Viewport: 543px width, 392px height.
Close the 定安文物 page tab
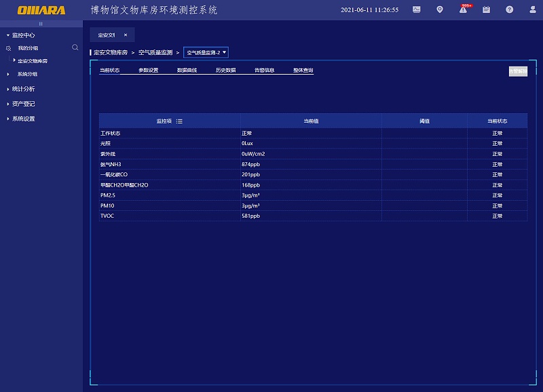tap(125, 35)
